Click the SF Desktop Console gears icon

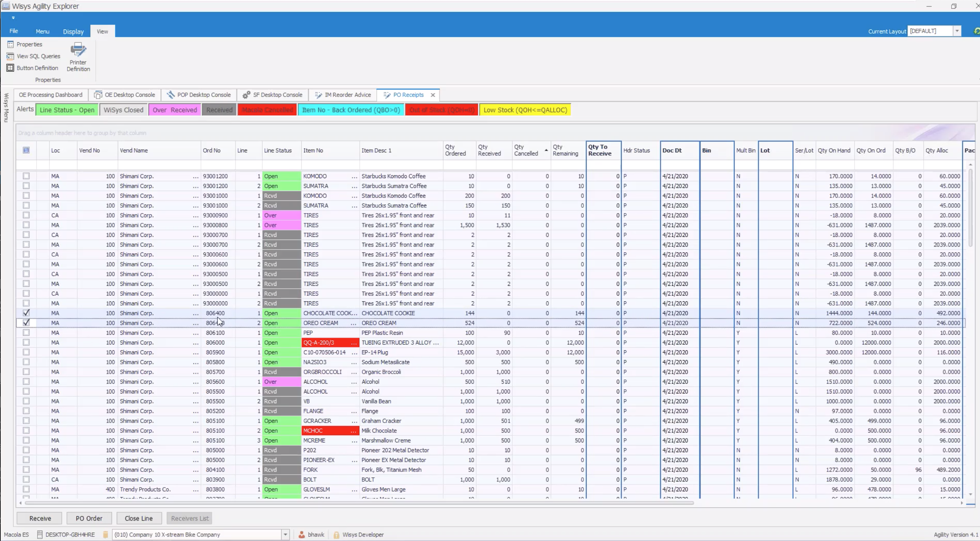click(246, 95)
